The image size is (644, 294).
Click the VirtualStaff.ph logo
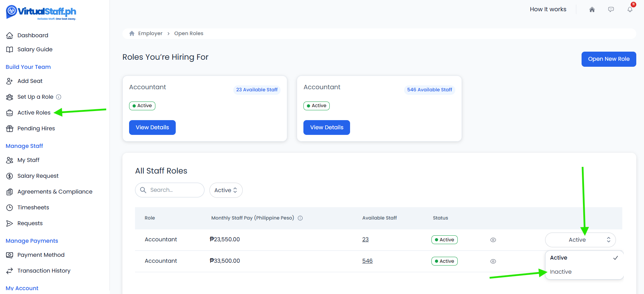pyautogui.click(x=41, y=12)
